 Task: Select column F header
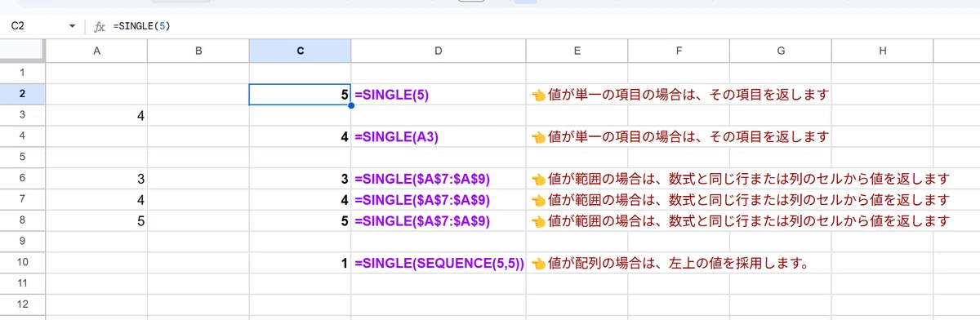pos(679,51)
